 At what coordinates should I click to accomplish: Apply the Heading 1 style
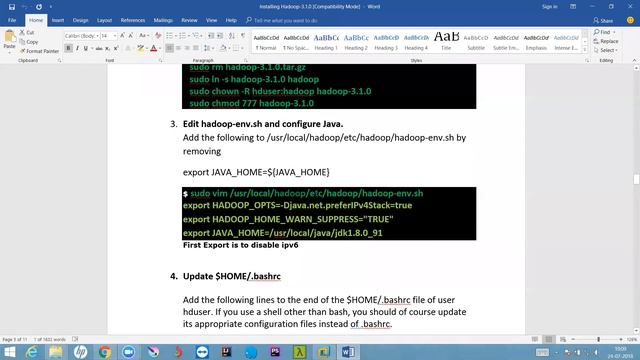coord(326,42)
